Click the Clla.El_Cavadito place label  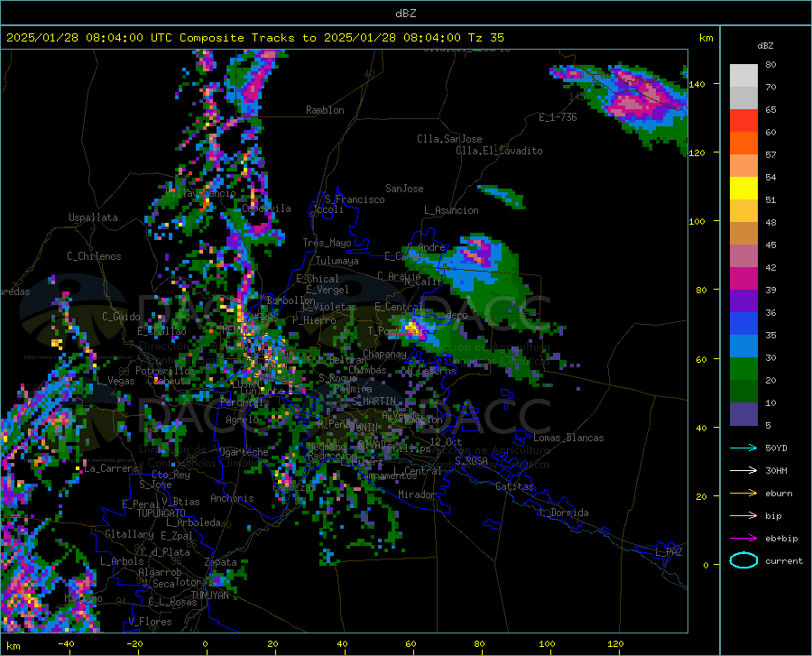pyautogui.click(x=499, y=151)
